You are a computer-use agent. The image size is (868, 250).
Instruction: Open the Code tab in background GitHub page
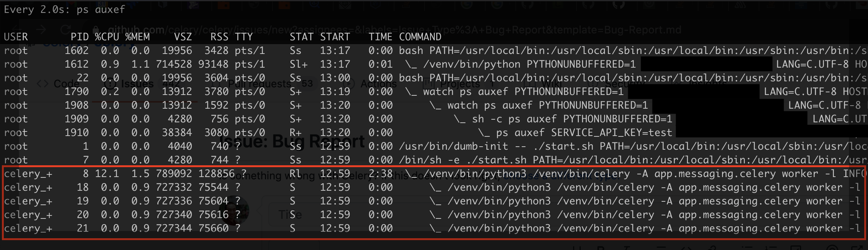(58, 84)
